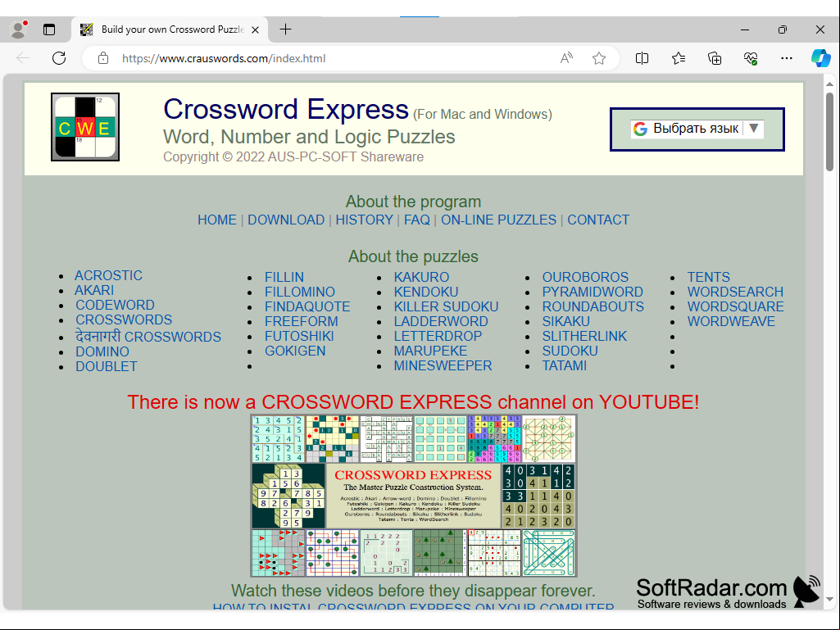Turn on Read aloud
840x630 pixels.
click(566, 58)
